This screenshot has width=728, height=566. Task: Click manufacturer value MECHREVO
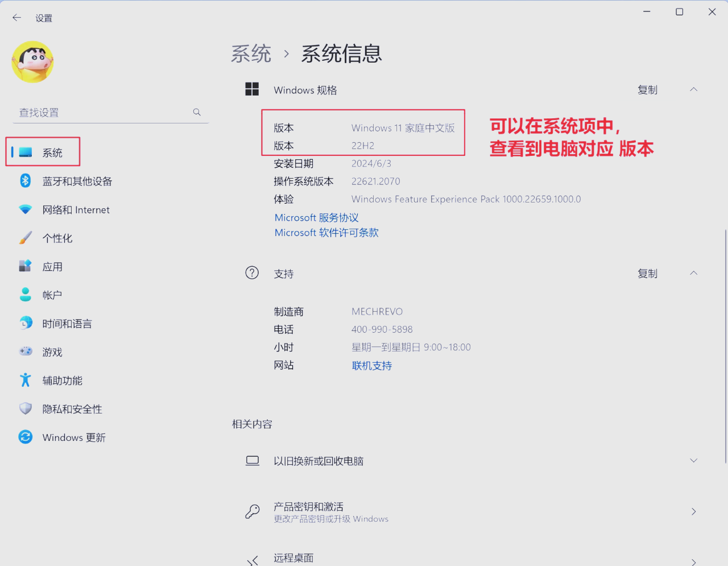click(377, 312)
